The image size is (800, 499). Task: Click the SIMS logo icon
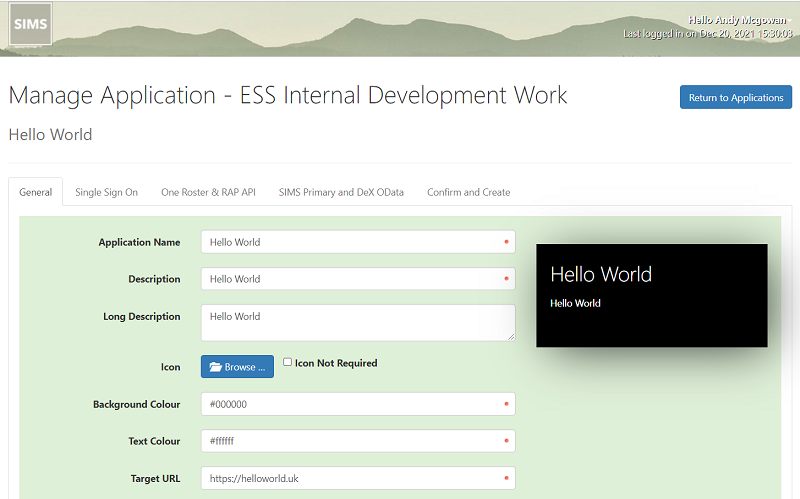[31, 24]
